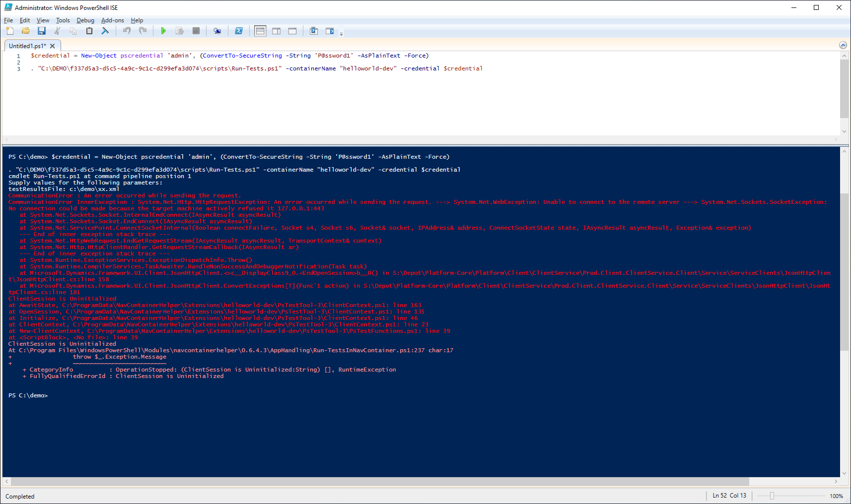Image resolution: width=851 pixels, height=504 pixels.
Task: Click 'No connection could be made' error line
Action: click(x=166, y=208)
